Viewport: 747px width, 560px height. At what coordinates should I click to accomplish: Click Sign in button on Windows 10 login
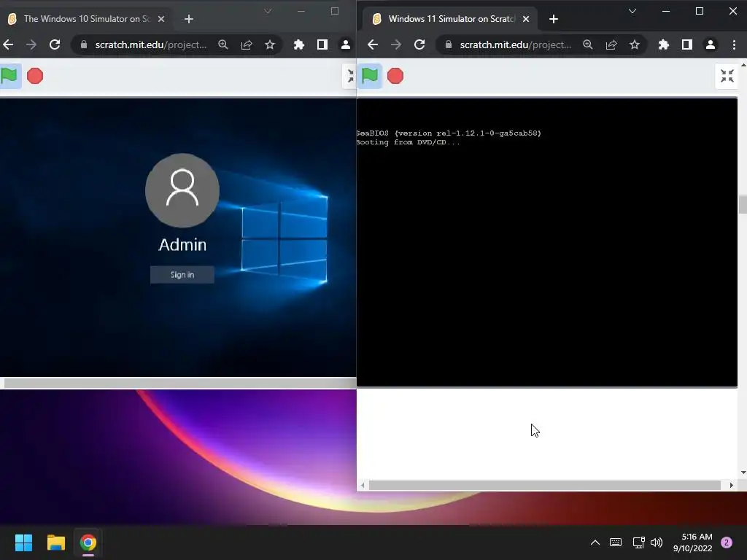pos(182,275)
